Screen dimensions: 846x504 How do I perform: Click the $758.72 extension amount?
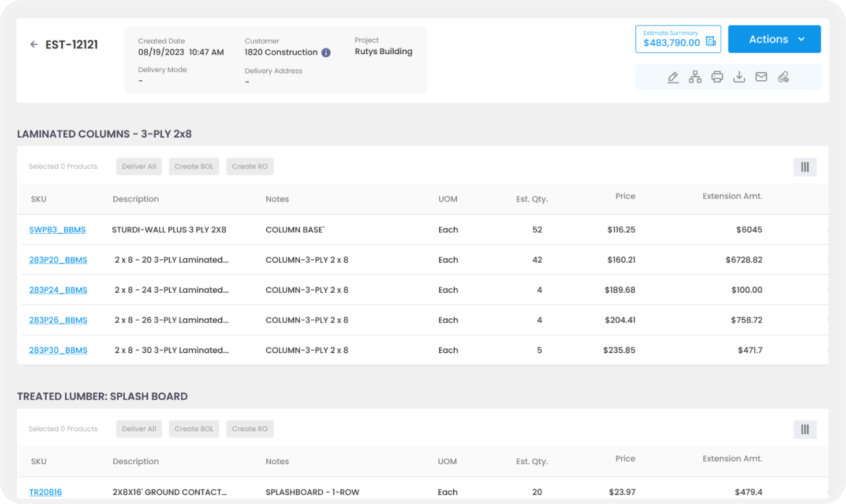click(746, 320)
